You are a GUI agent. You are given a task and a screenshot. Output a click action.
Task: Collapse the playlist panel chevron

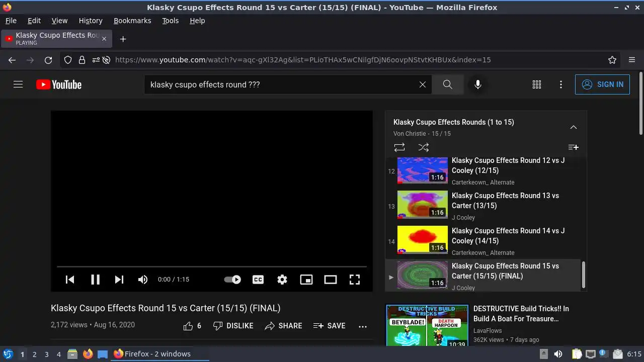tap(573, 127)
